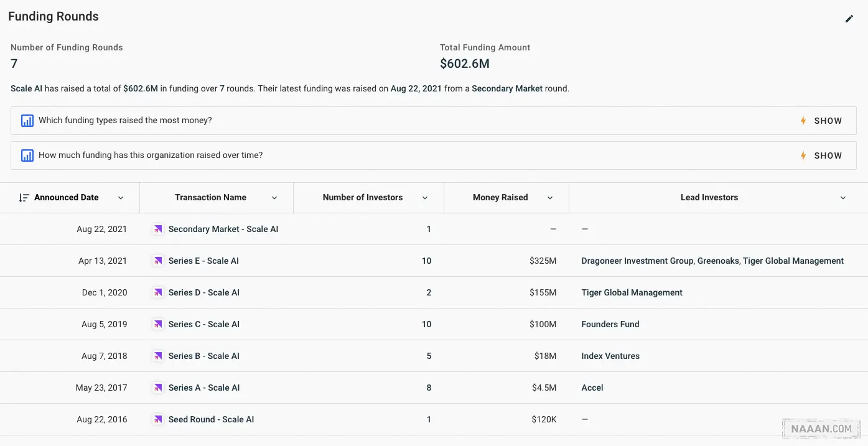Click the Scale AI logo in Secondary Market row
This screenshot has height=446, width=868.
click(x=158, y=230)
